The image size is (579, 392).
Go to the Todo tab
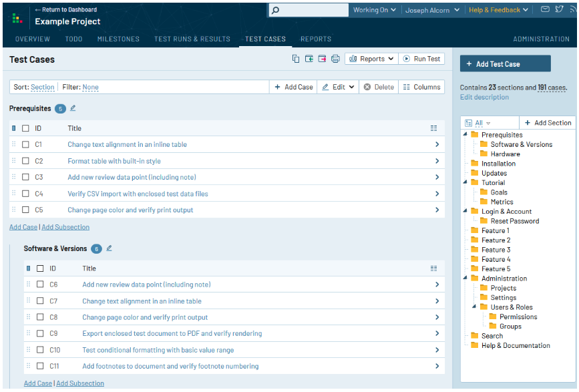[74, 39]
